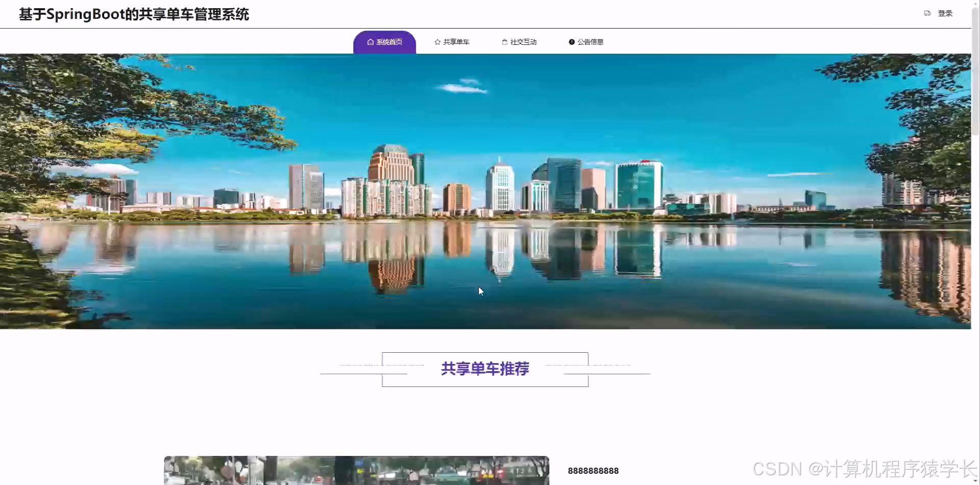
Task: Click the bag icon beside 社交互动
Action: (504, 42)
